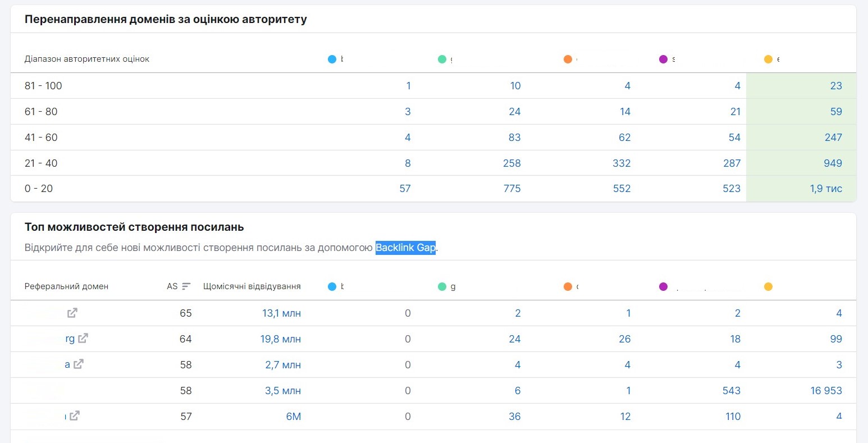Viewport: 868px width, 443px height.
Task: Open value 332 in 21 - 40 row
Action: (x=622, y=163)
